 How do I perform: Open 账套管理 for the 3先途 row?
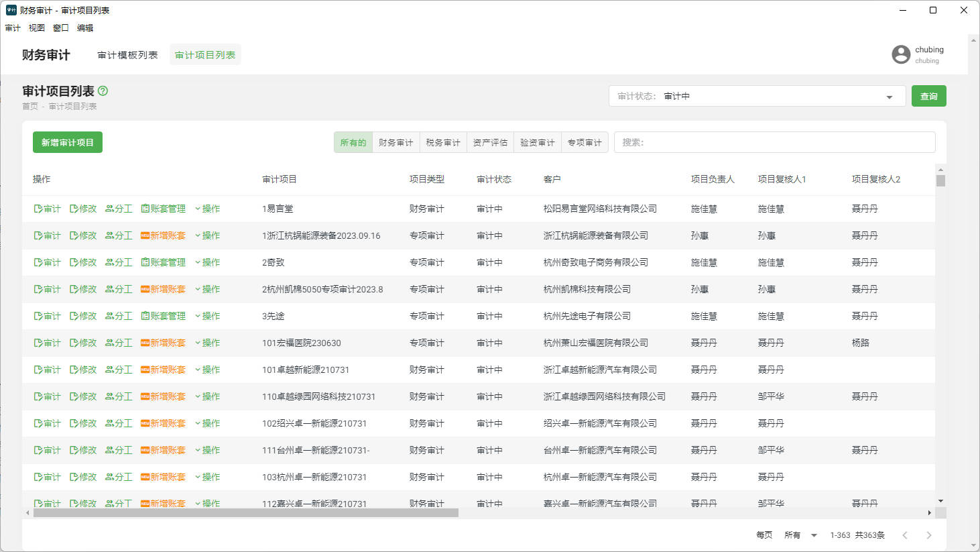pyautogui.click(x=163, y=316)
